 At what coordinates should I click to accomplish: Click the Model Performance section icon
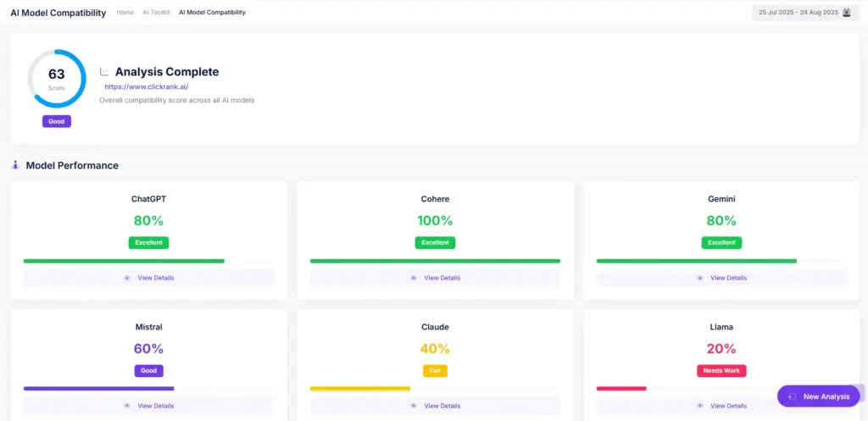tap(15, 165)
